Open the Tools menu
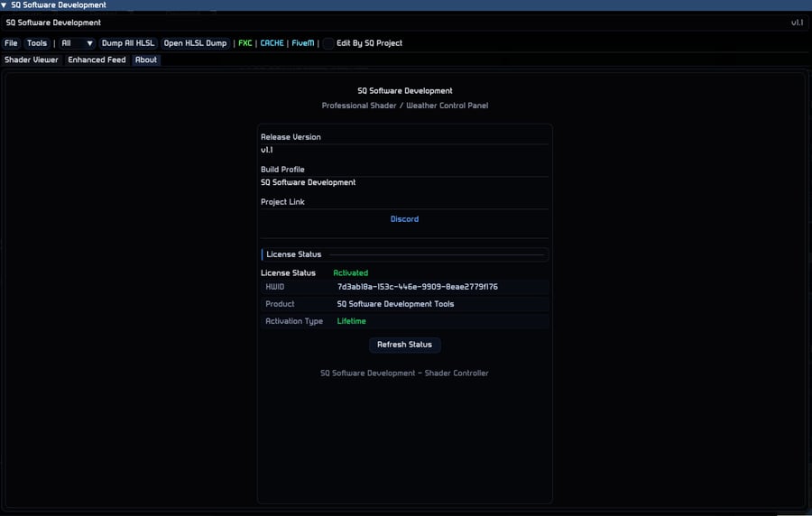812x516 pixels. 37,43
